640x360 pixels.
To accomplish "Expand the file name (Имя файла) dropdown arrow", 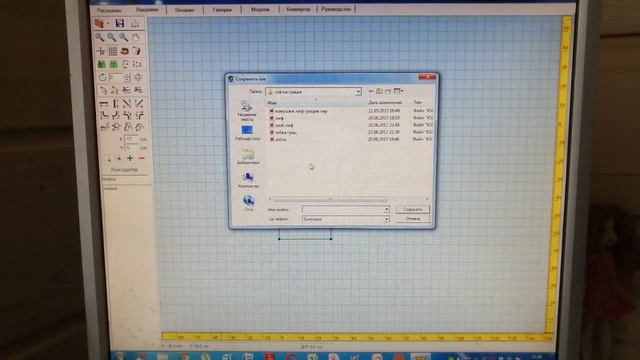I will 386,209.
